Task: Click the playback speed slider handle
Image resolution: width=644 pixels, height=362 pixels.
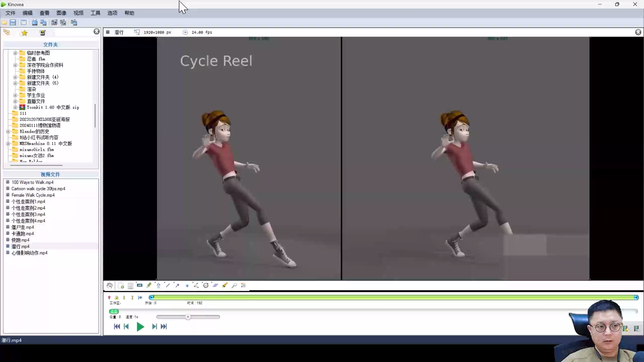Action: (188, 317)
